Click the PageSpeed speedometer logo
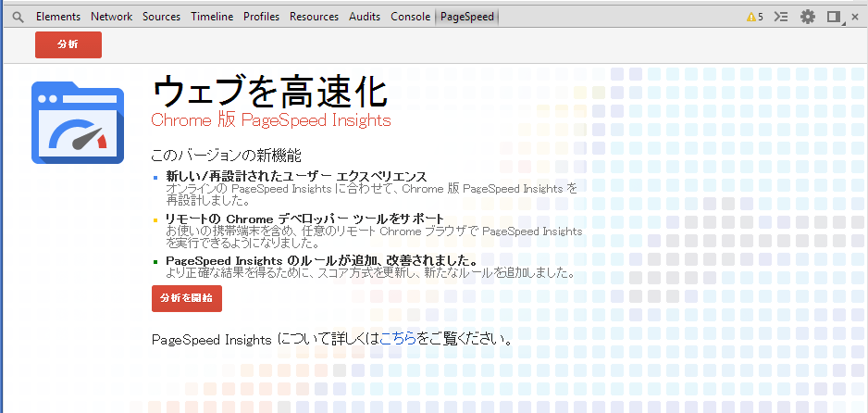Image resolution: width=868 pixels, height=413 pixels. point(77,122)
